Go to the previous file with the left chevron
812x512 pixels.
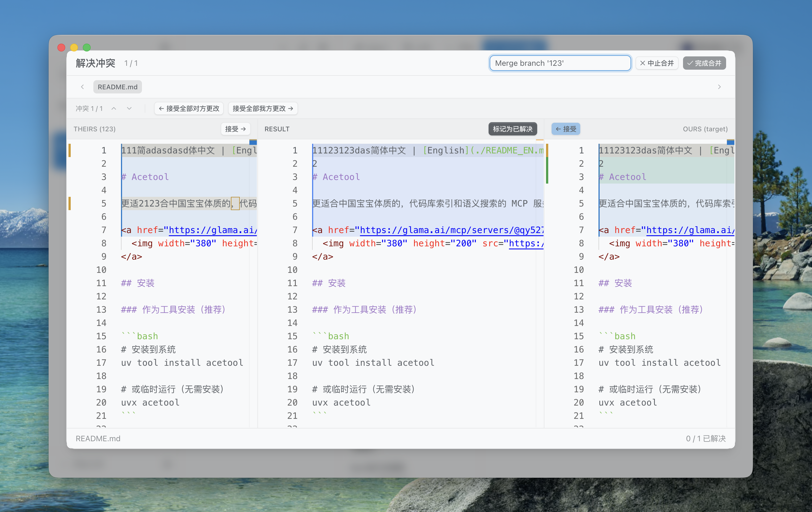pyautogui.click(x=82, y=87)
